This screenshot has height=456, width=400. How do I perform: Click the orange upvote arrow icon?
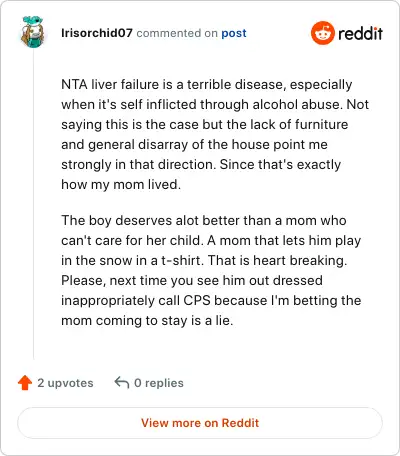coord(25,383)
